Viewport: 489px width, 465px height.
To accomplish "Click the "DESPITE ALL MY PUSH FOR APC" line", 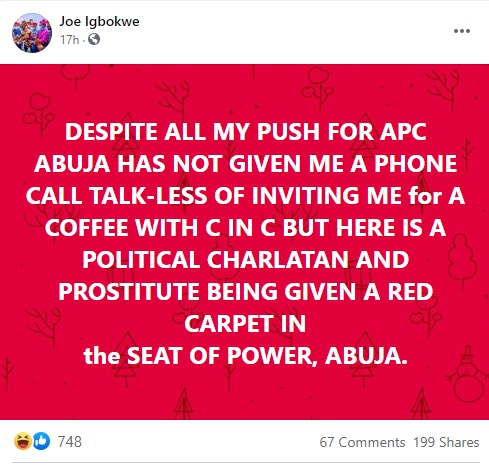I will 246,132.
